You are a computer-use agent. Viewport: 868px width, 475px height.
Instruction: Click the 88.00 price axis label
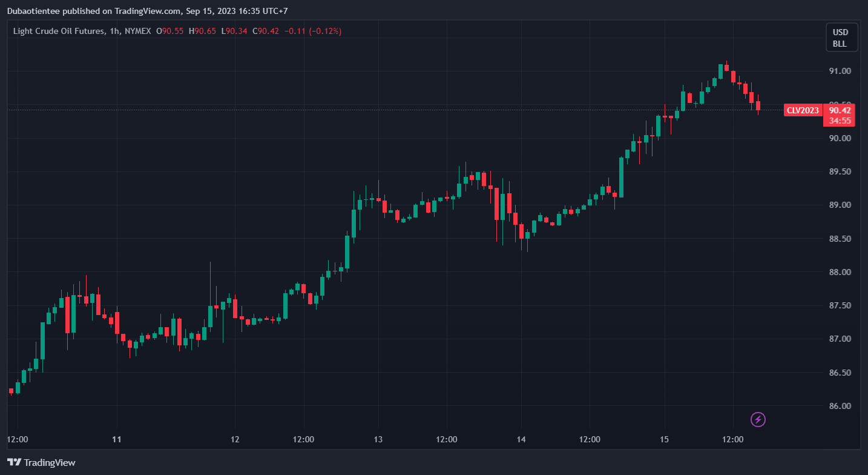[840, 272]
